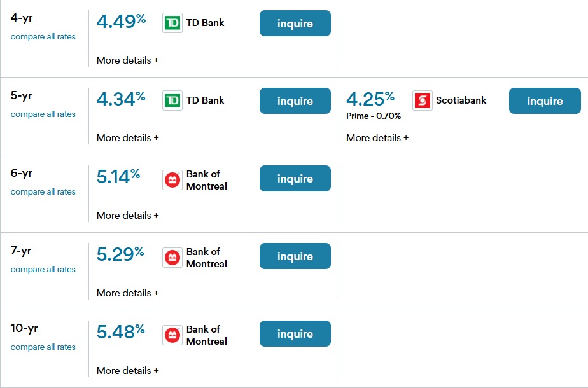The height and width of the screenshot is (388, 588).
Task: Click the Bank of Montreal logo in 7-yr row
Action: tap(172, 258)
